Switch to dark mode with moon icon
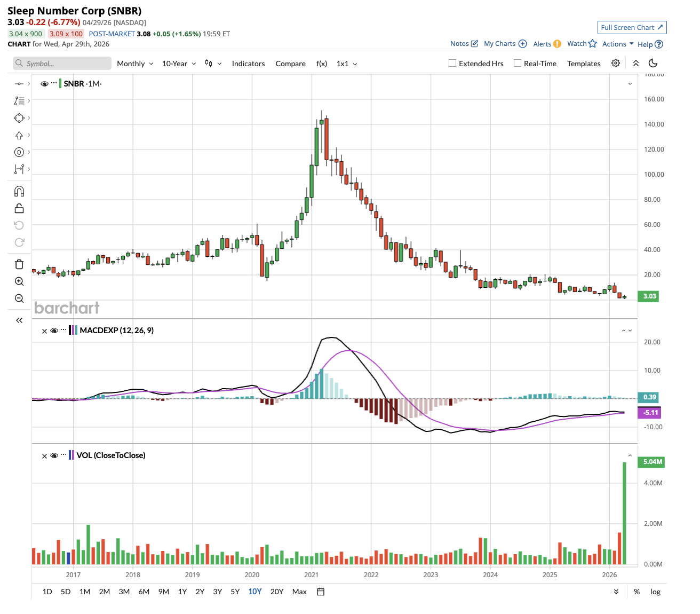 [653, 63]
